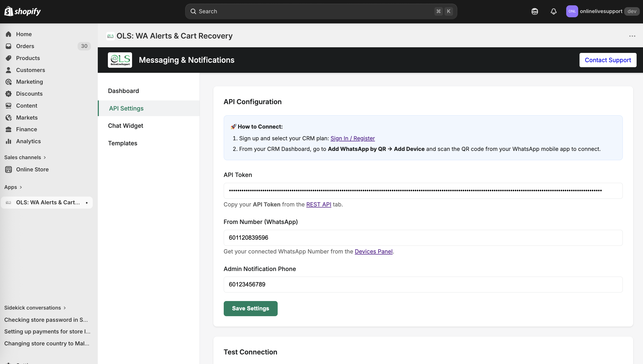Go to Orders in the sidebar
The height and width of the screenshot is (364, 643).
pos(25,46)
